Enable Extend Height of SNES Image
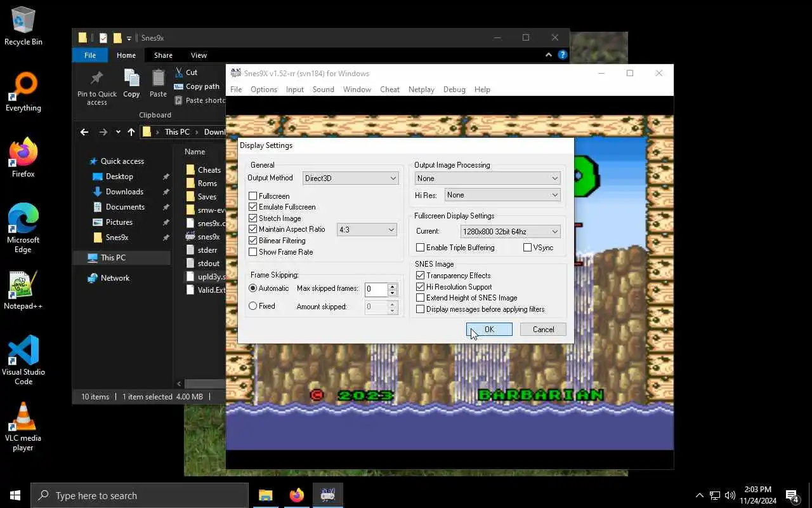Viewport: 812px width, 508px height. point(420,298)
